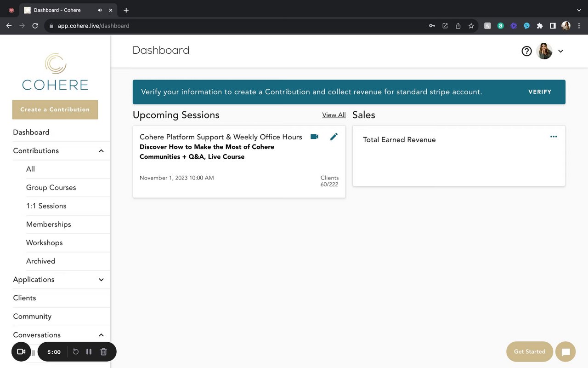Open the profile avatar dropdown arrow
Screen dimensions: 588x368
coord(560,51)
